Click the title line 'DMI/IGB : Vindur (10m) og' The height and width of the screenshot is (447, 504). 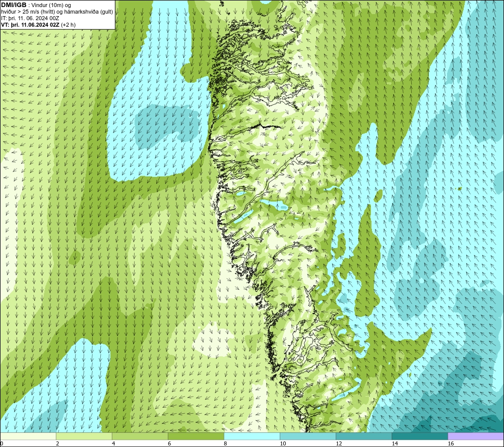pos(36,5)
